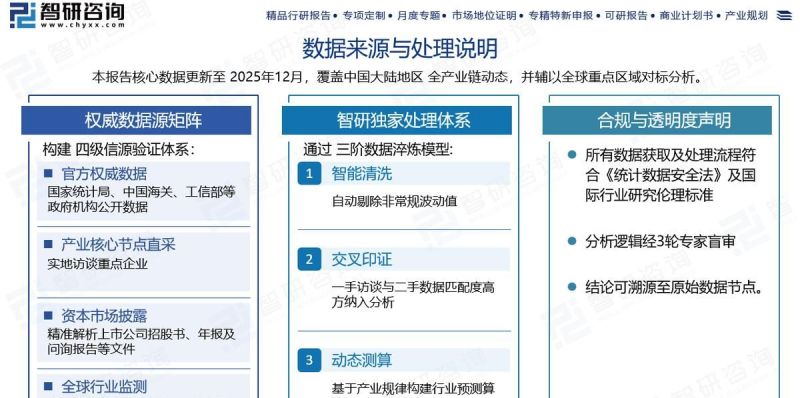Click the 动态测算 step heading
The height and width of the screenshot is (398, 800).
pyautogui.click(x=362, y=360)
